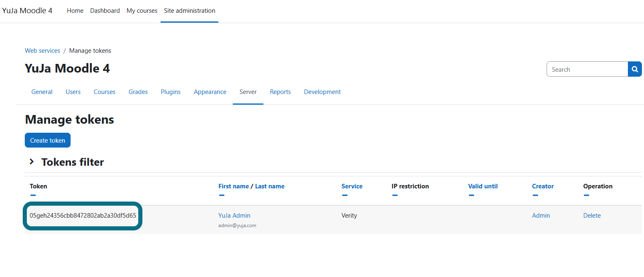Viewport: 644px width, 277px height.
Task: Follow the Web services breadcrumb link
Action: pyautogui.click(x=43, y=51)
